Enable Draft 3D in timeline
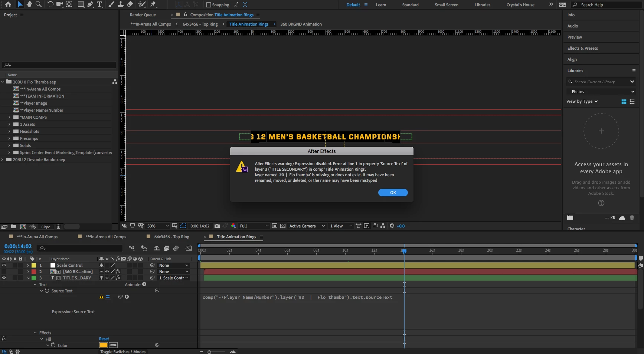Image resolution: width=644 pixels, height=354 pixels. [x=144, y=248]
